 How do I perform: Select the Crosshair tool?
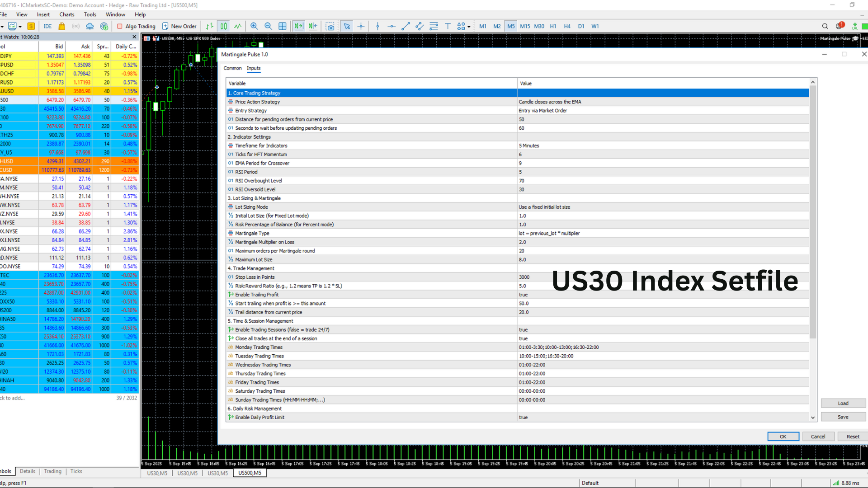click(x=361, y=26)
